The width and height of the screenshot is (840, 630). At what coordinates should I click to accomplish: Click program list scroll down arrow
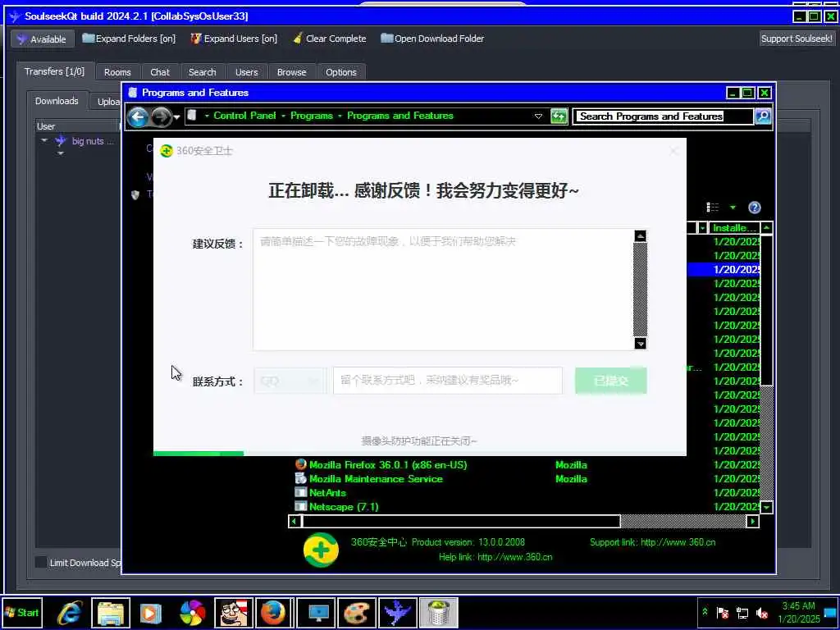point(767,507)
